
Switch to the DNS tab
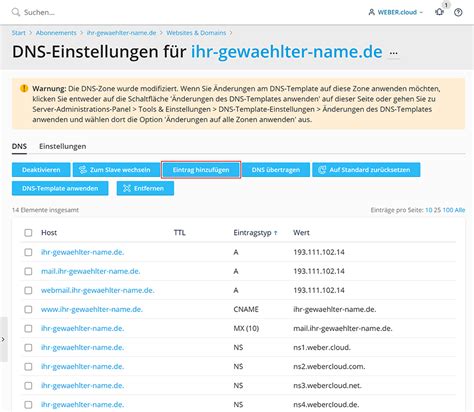pyautogui.click(x=19, y=146)
